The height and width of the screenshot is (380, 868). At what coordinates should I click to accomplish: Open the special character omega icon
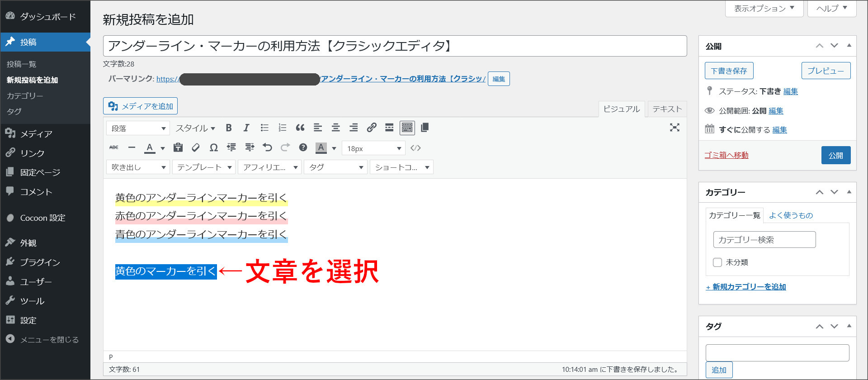pyautogui.click(x=214, y=147)
